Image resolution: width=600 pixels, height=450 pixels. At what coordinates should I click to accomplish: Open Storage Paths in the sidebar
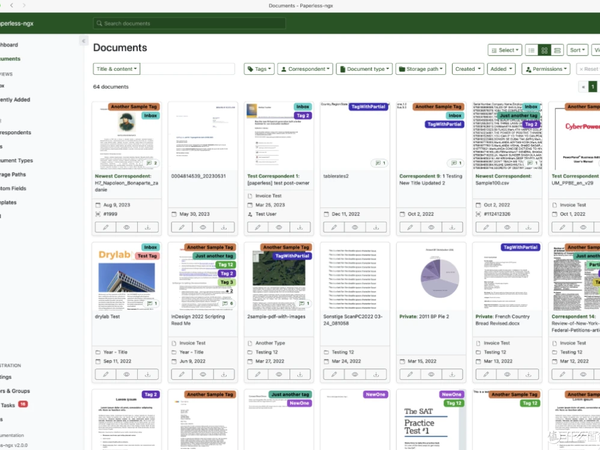pos(13,174)
